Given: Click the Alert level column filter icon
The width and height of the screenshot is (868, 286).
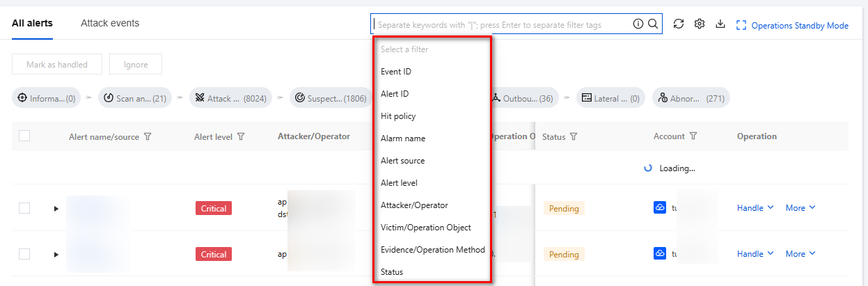Looking at the screenshot, I should [241, 137].
